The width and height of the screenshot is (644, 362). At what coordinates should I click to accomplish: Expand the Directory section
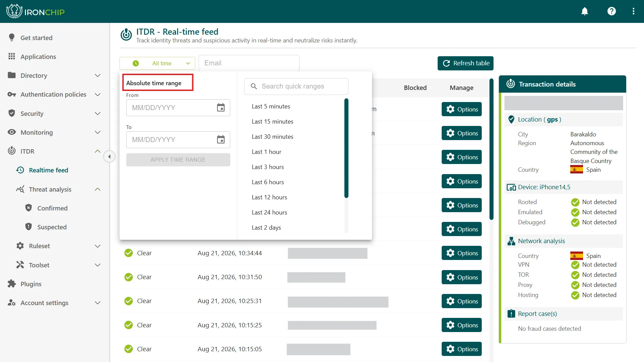98,75
